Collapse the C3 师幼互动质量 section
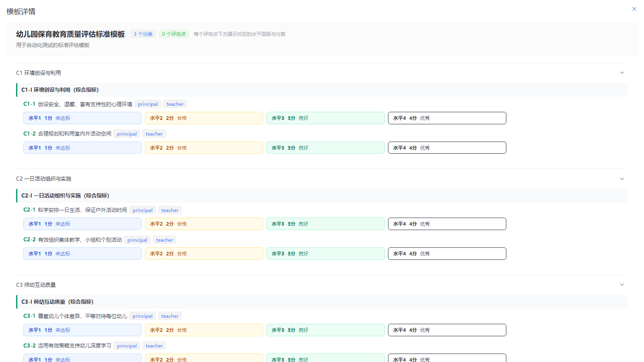The width and height of the screenshot is (644, 362). [x=622, y=285]
